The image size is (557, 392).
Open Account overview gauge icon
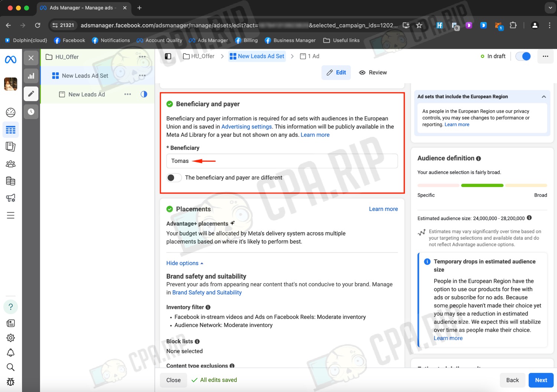(10, 112)
